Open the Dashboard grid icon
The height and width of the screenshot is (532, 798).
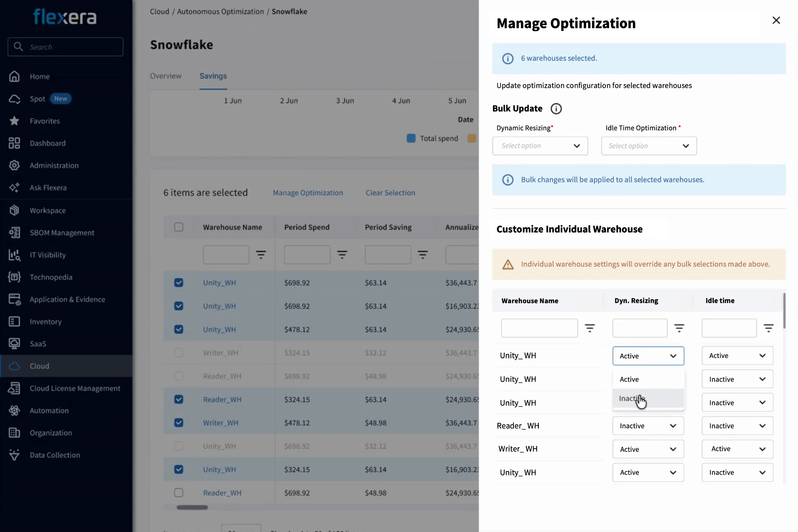[14, 143]
